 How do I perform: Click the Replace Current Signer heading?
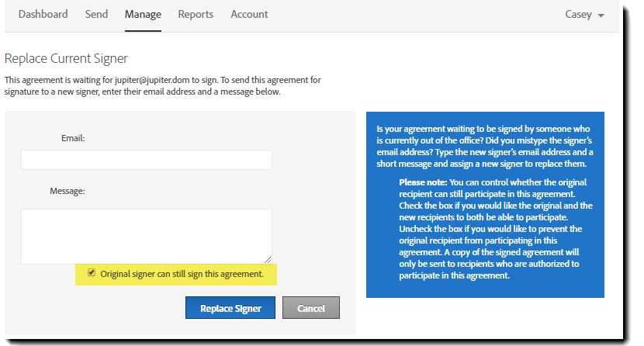tap(66, 58)
